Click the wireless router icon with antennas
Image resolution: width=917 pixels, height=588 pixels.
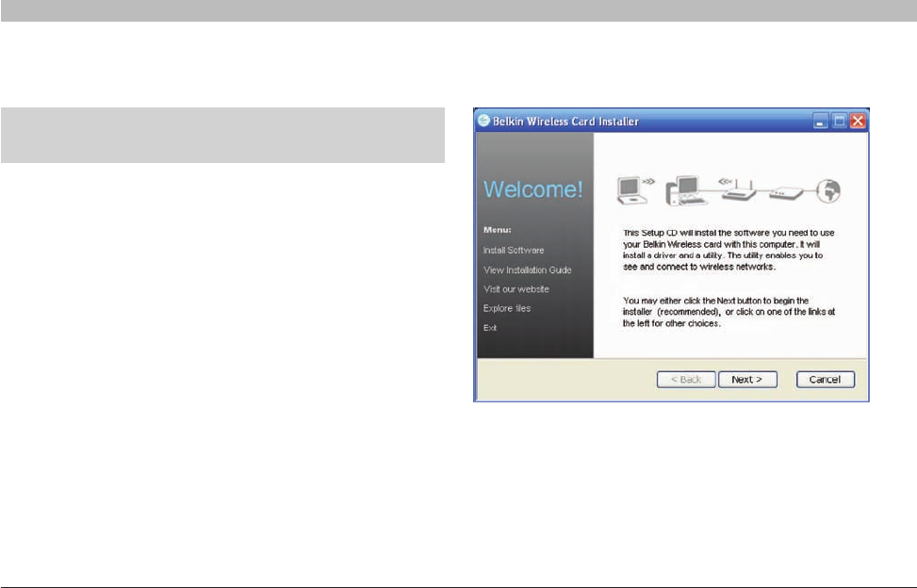click(739, 190)
